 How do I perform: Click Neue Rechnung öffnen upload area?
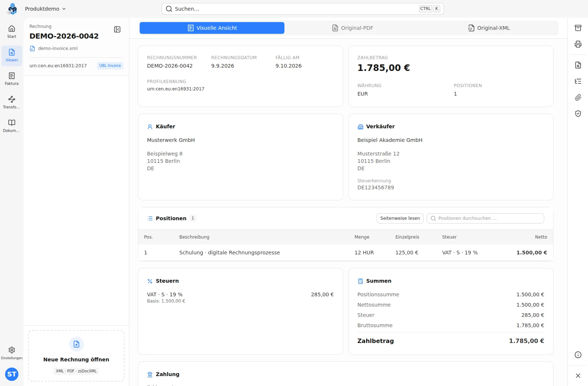[x=76, y=355]
